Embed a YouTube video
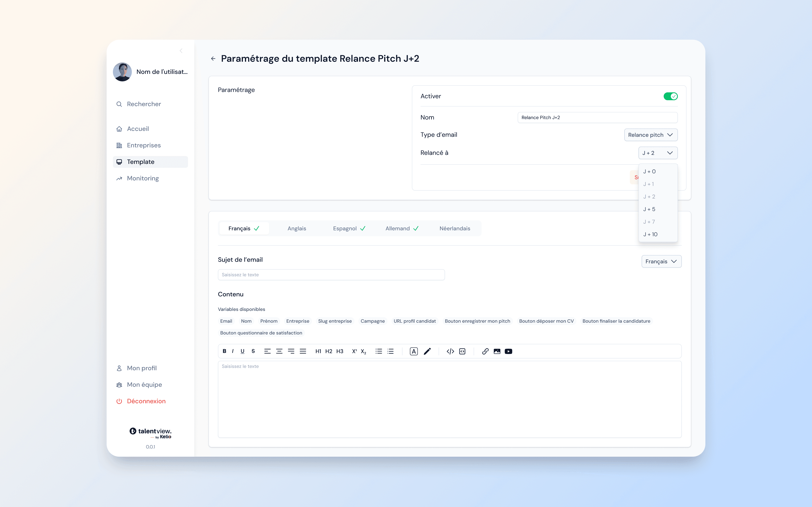Screen dimensions: 812x507 coord(508,351)
